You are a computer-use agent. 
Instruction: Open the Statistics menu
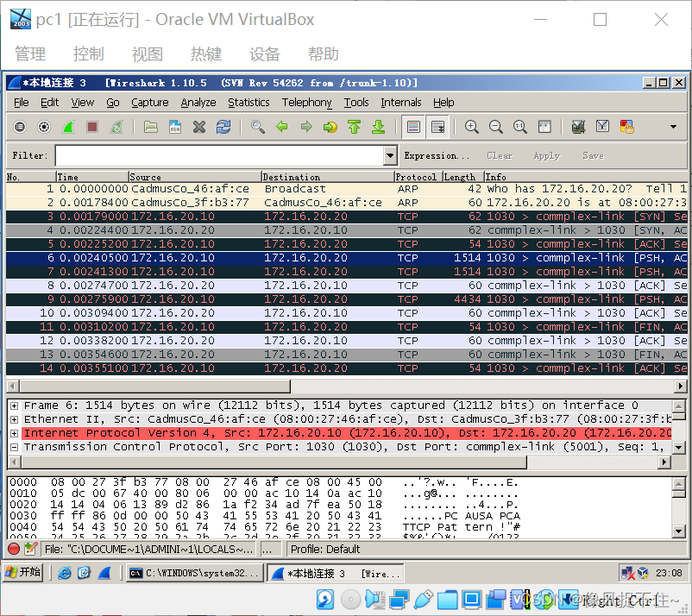[248, 103]
